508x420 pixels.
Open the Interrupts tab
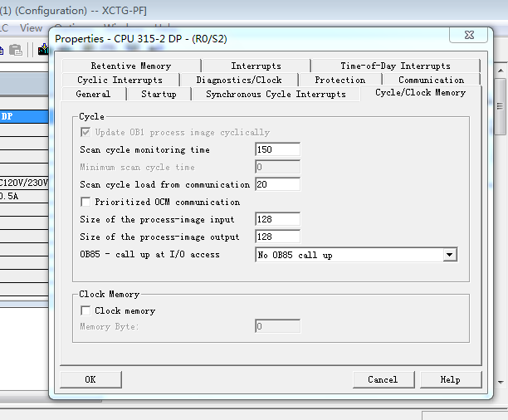(x=256, y=66)
